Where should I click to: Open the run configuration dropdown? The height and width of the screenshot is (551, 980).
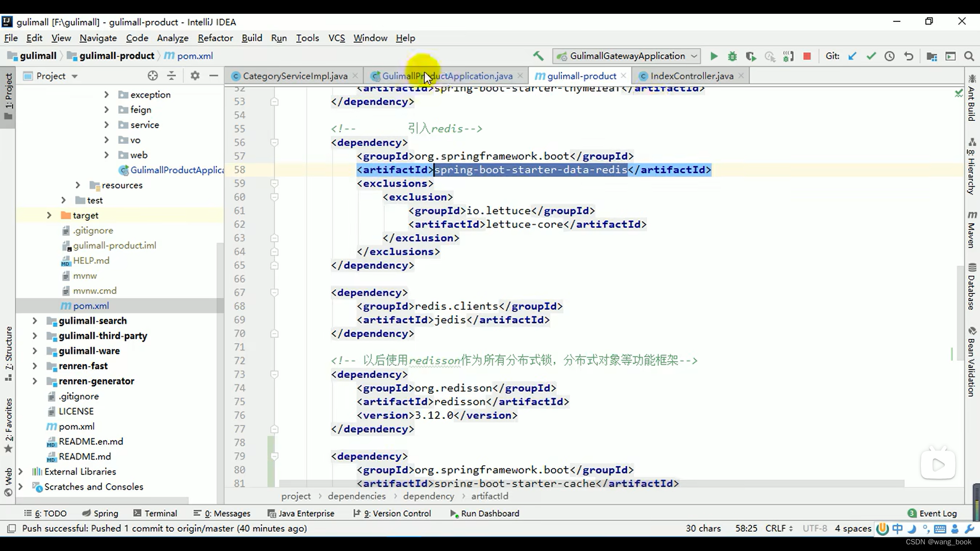tap(627, 56)
